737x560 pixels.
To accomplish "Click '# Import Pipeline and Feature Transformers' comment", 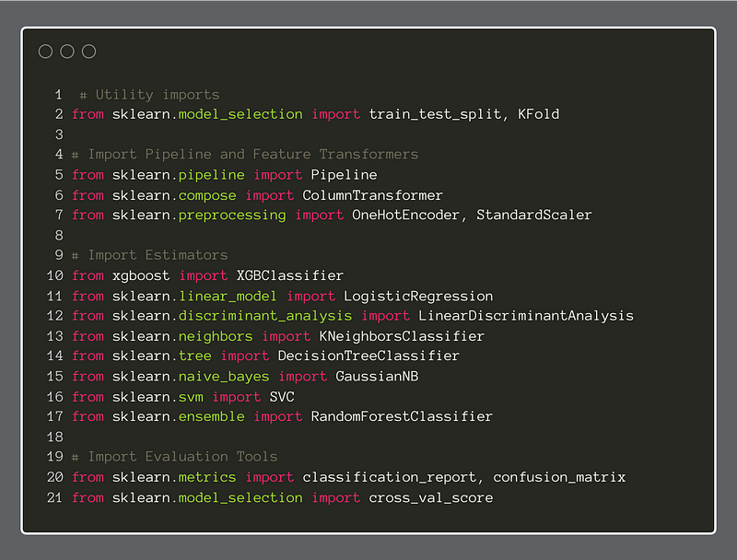I will tap(245, 155).
